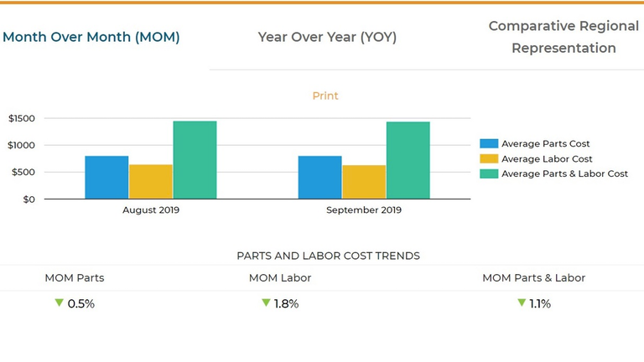Open the Year Over Year (YOY) tab
The image size is (644, 362).
(327, 37)
